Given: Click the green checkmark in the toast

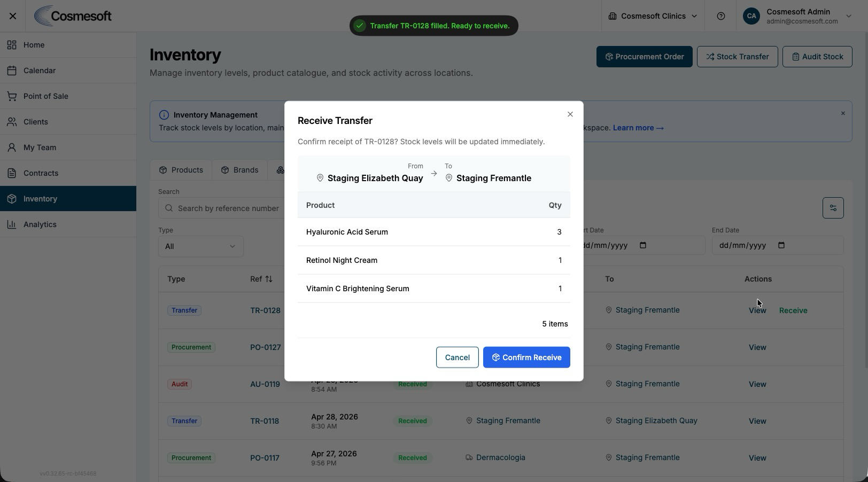Looking at the screenshot, I should (360, 26).
